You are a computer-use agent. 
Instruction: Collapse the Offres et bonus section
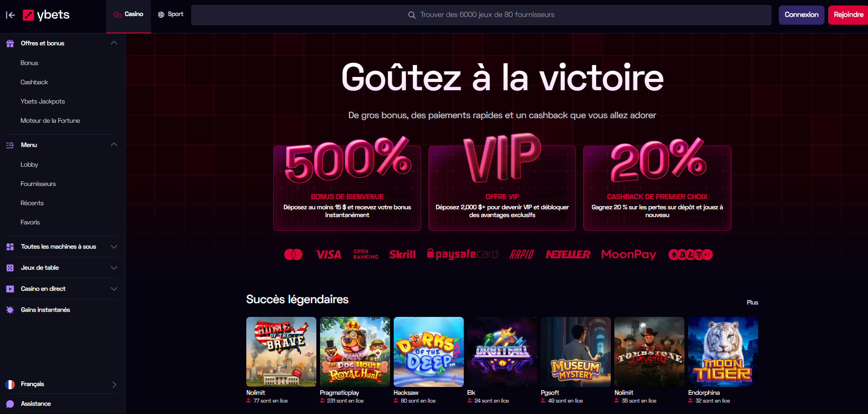(x=114, y=43)
